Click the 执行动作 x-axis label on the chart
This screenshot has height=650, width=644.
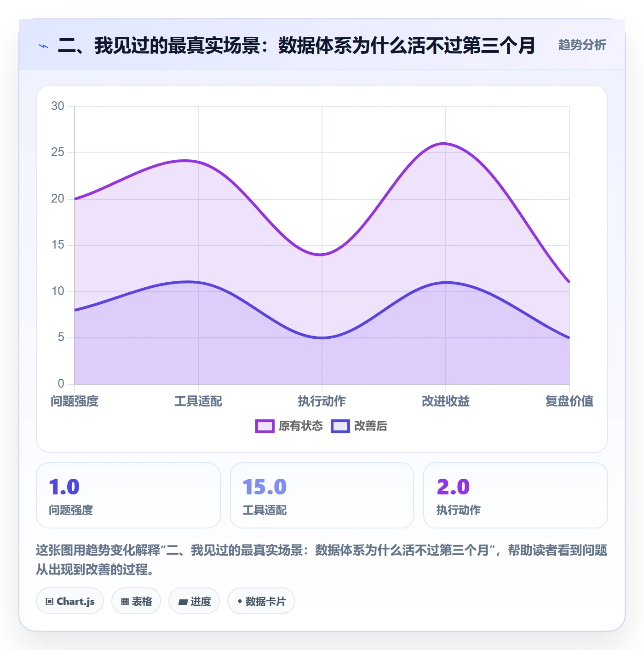322,401
